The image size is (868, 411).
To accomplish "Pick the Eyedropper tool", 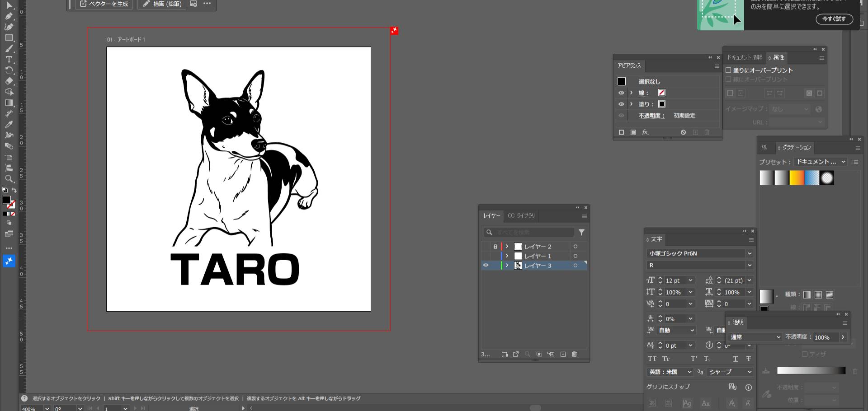I will coord(9,125).
